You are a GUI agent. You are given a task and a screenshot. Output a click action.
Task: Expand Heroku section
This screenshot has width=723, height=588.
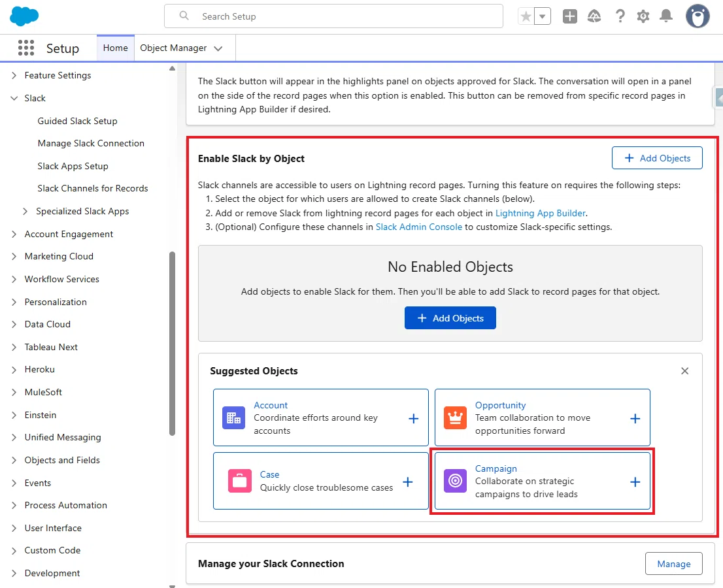(x=14, y=370)
